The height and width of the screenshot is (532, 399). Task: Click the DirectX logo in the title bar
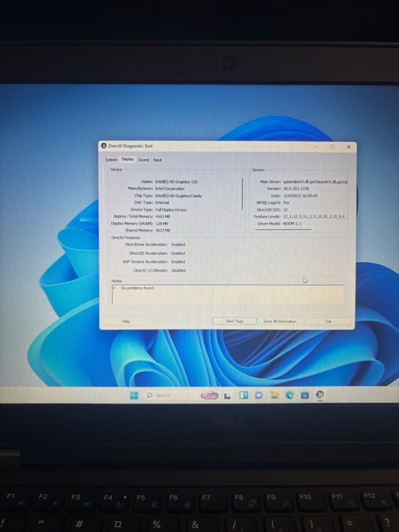coord(104,145)
